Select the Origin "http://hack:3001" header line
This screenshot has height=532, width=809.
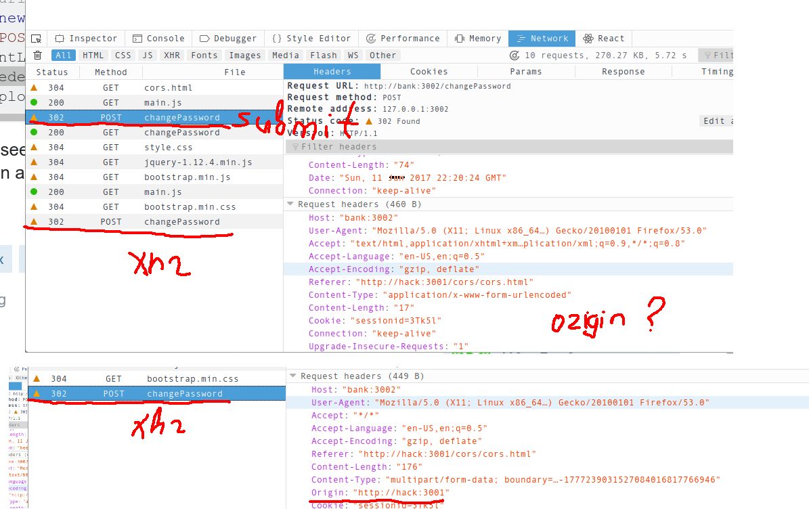pos(380,493)
